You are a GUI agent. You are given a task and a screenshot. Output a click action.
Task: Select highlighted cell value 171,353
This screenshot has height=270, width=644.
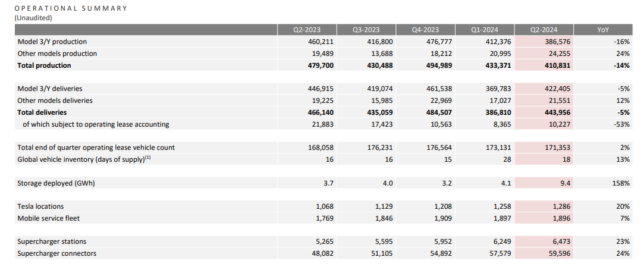[x=557, y=147]
